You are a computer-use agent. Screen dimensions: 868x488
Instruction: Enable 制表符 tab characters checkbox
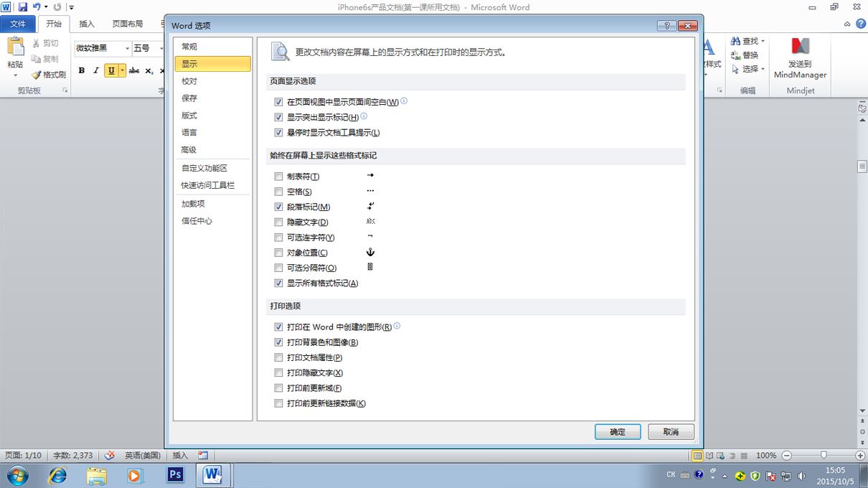click(279, 177)
